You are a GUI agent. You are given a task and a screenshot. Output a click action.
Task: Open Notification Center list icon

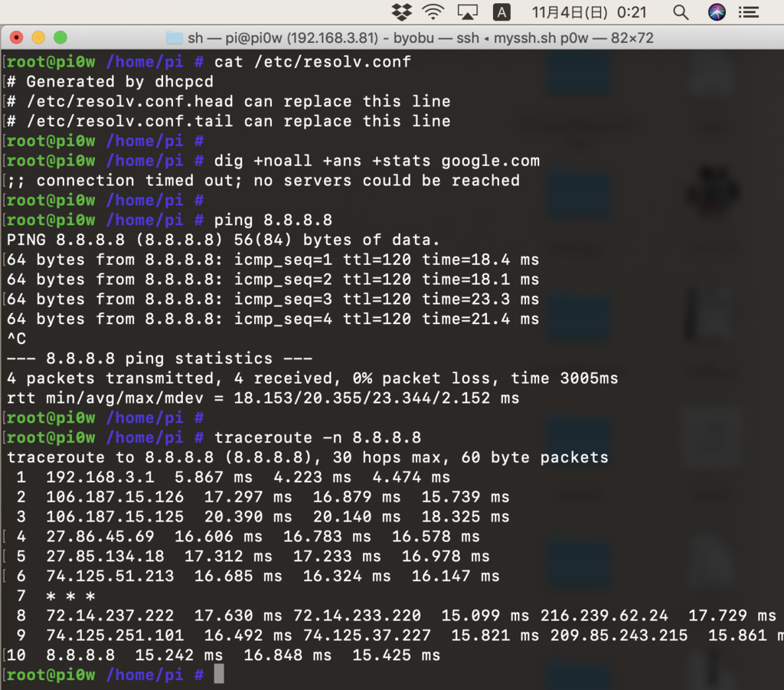coord(749,12)
